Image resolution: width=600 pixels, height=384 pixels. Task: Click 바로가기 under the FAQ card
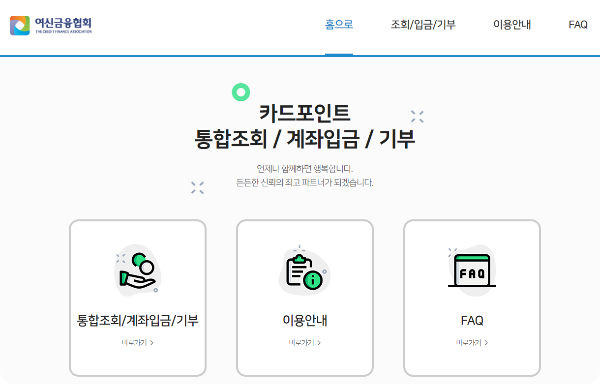(x=472, y=342)
